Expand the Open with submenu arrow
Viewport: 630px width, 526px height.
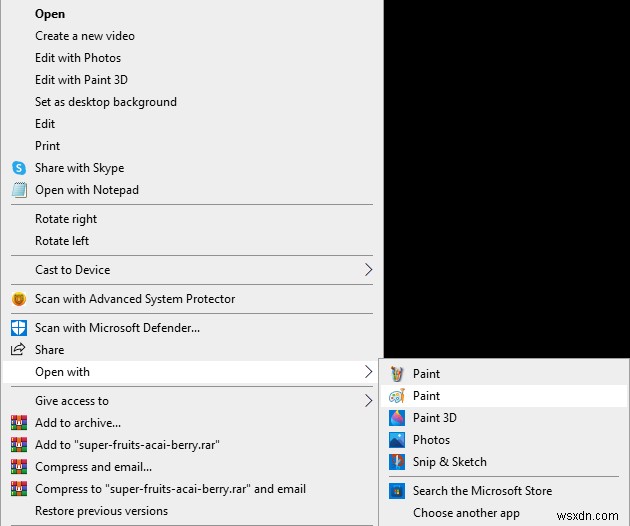[x=368, y=372]
